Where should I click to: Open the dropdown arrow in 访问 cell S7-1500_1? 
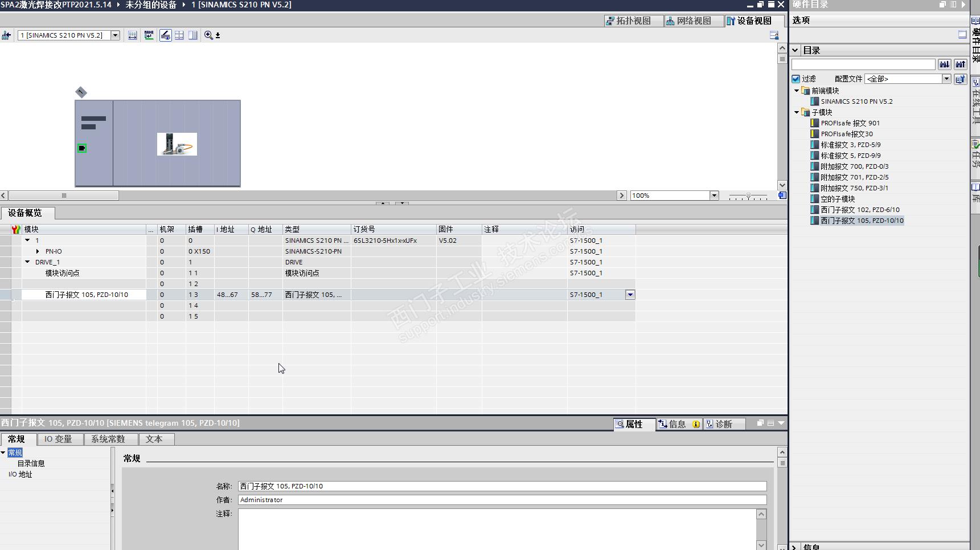(x=630, y=295)
